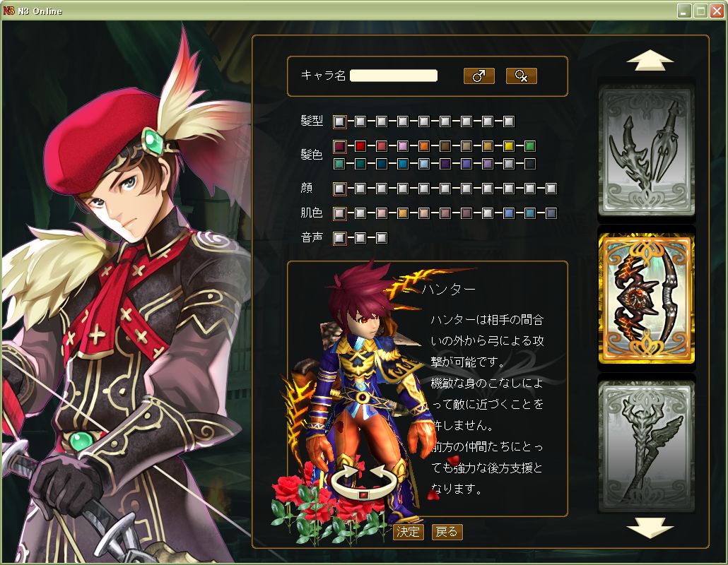Pick the yellow hair color swatch
The height and width of the screenshot is (565, 728).
click(509, 147)
